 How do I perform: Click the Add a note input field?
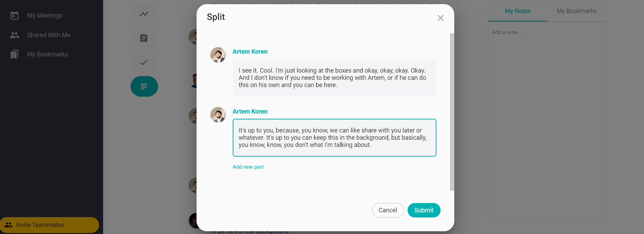point(546,32)
